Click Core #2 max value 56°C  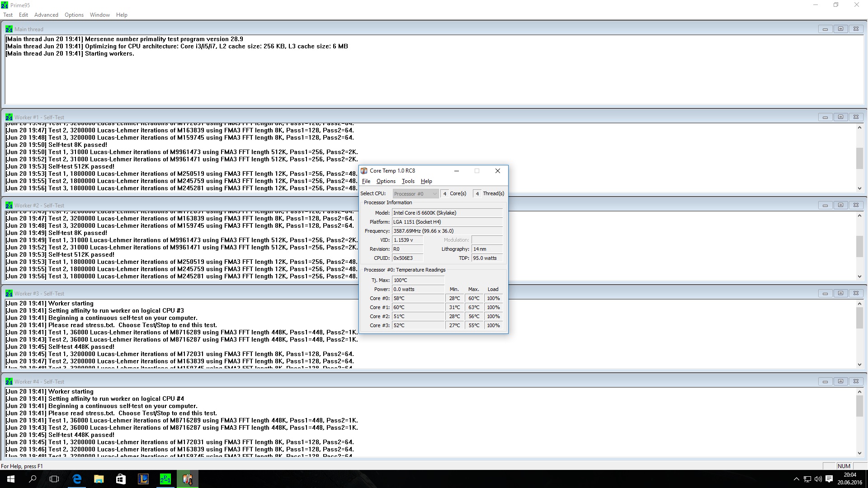click(x=473, y=316)
